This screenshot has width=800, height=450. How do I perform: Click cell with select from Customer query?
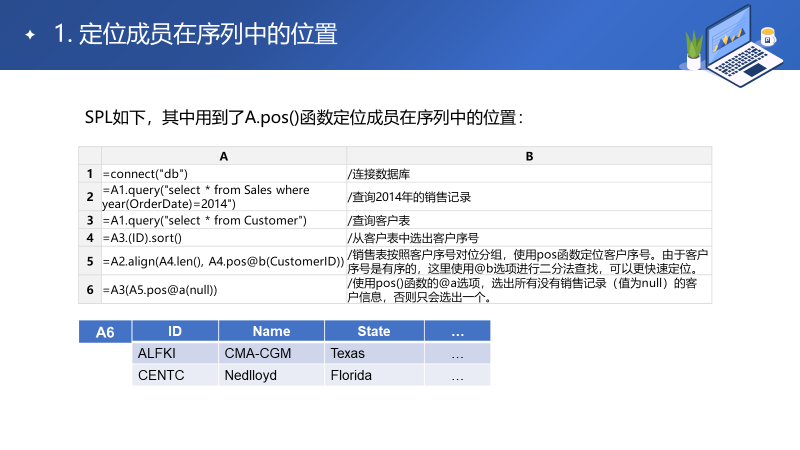(x=224, y=220)
